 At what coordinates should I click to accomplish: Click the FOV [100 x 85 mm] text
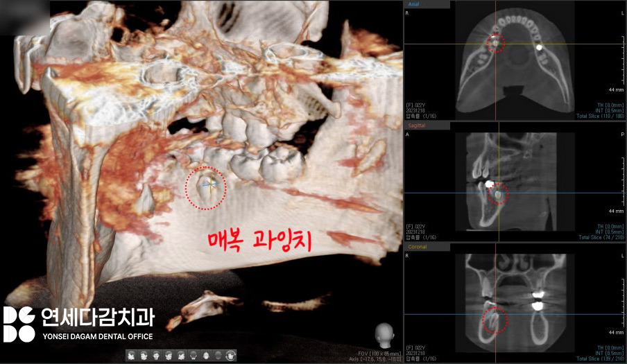[x=379, y=354]
